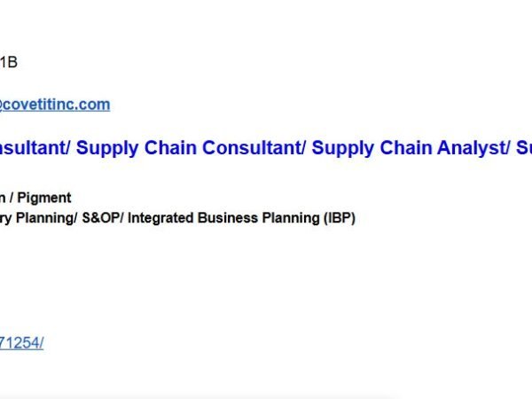Follow the link ending in 71254/
The height and width of the screenshot is (399, 532).
pyautogui.click(x=21, y=343)
